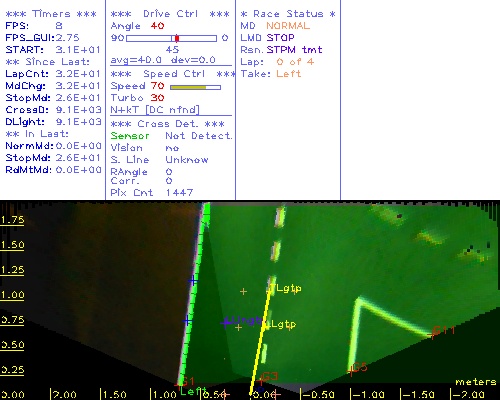
Task: Click the upper blue cross on the green line
Action: click(193, 281)
